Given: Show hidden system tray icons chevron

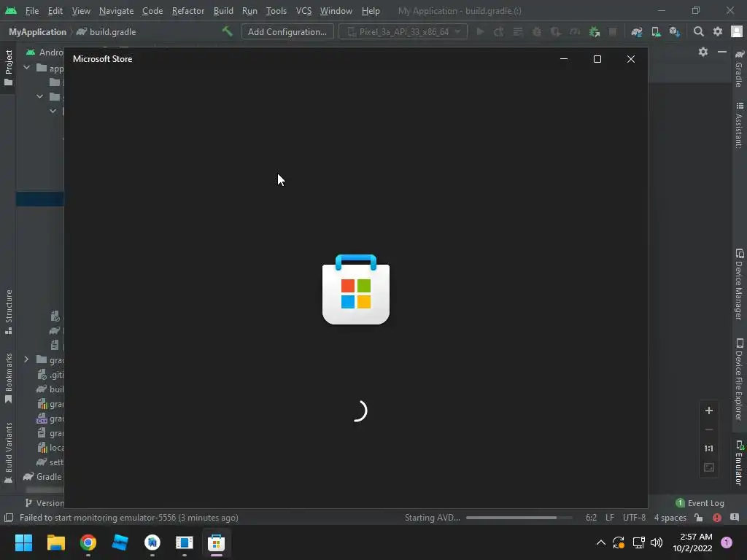Looking at the screenshot, I should click(601, 542).
